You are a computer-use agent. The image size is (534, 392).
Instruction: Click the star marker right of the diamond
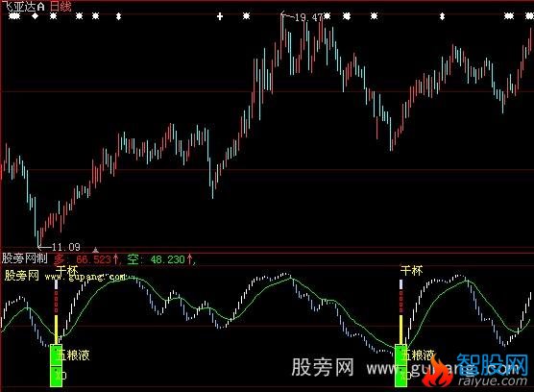coord(54,16)
